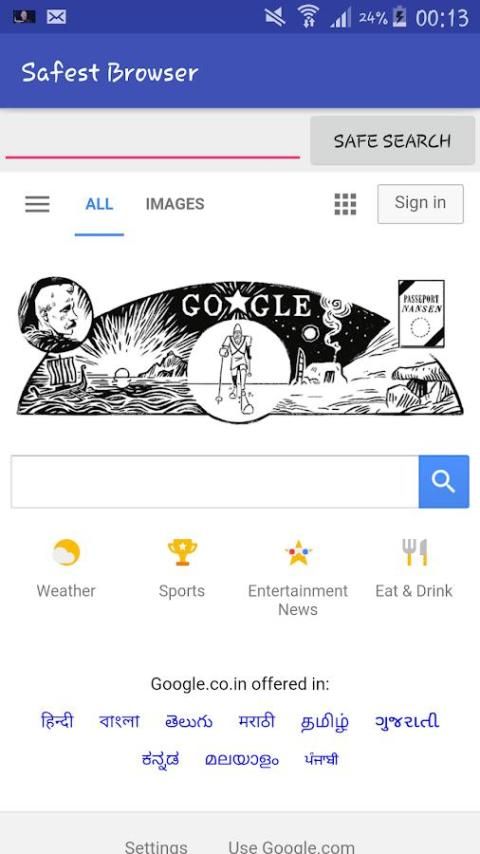480x854 pixels.
Task: Open the hamburger menu icon
Action: click(37, 204)
